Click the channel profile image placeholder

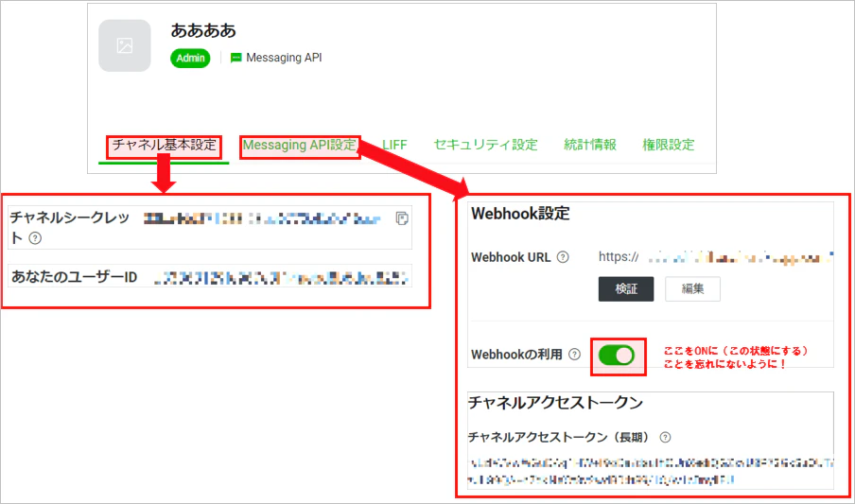[124, 45]
